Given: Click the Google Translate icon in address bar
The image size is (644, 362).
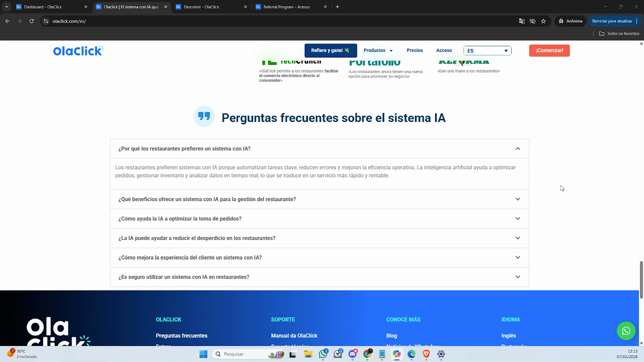Looking at the screenshot, I should 522,21.
